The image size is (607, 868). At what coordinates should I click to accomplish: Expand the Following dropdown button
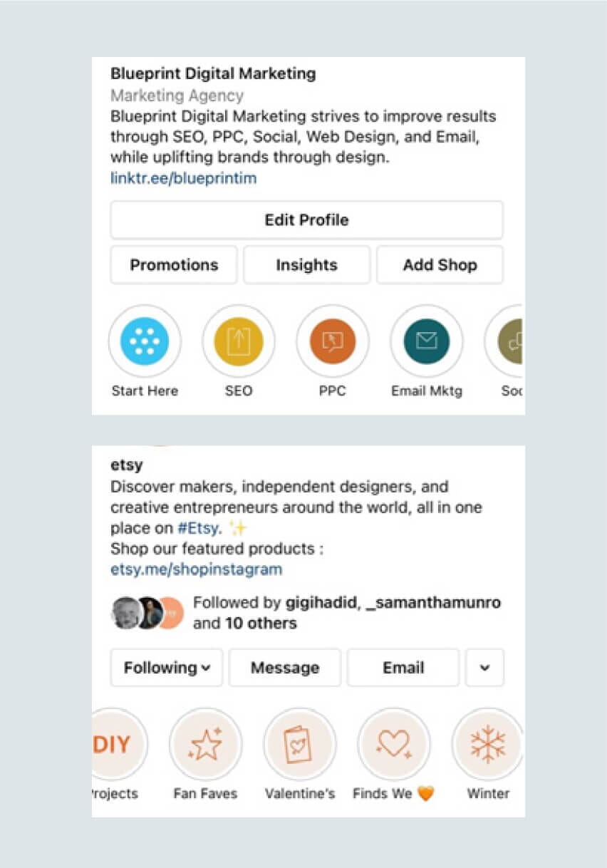click(167, 668)
